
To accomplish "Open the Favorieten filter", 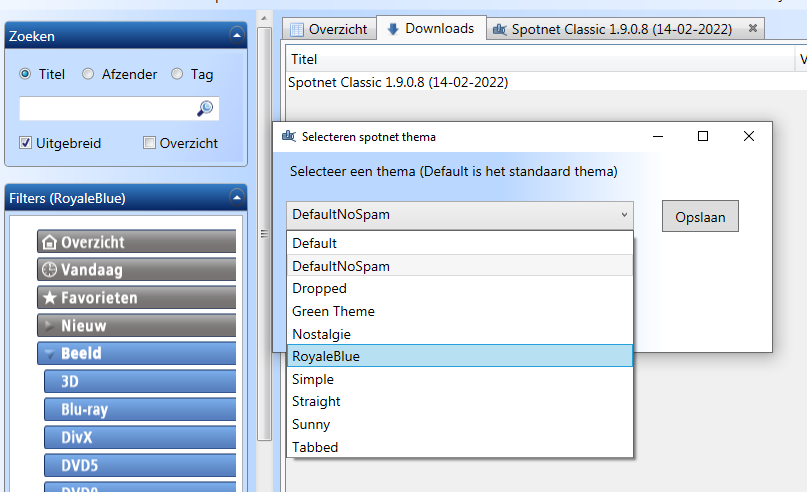I will [136, 297].
